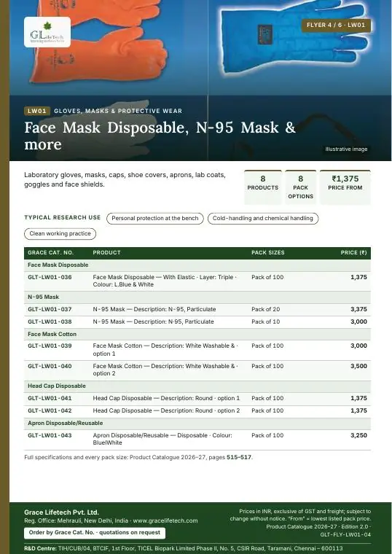
Task: Click 'Pack of 10' pack size
Action: point(265,322)
